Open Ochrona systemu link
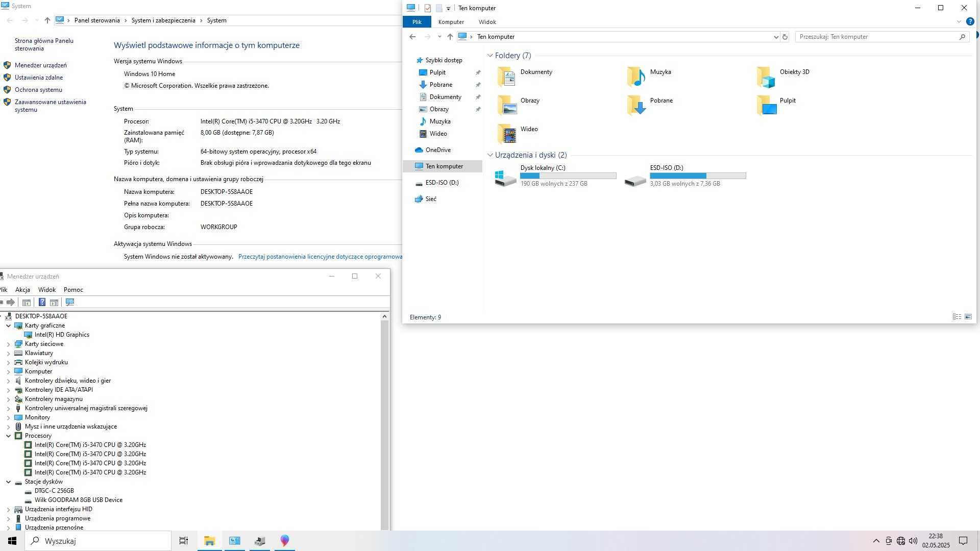 (x=38, y=90)
